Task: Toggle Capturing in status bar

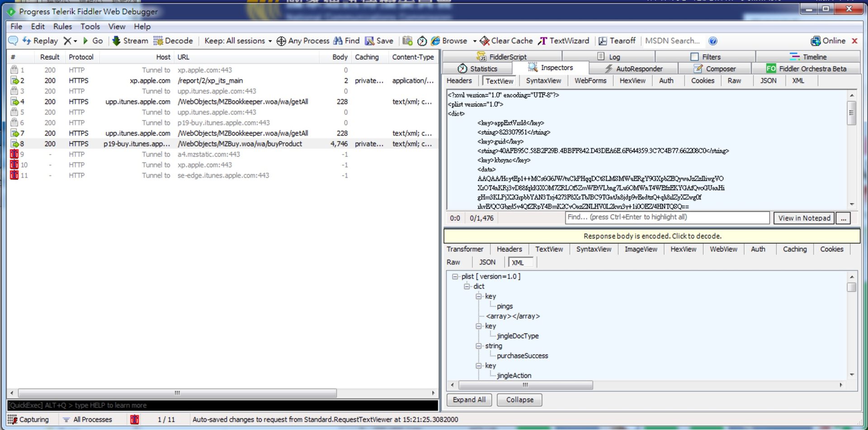Action: [x=28, y=420]
